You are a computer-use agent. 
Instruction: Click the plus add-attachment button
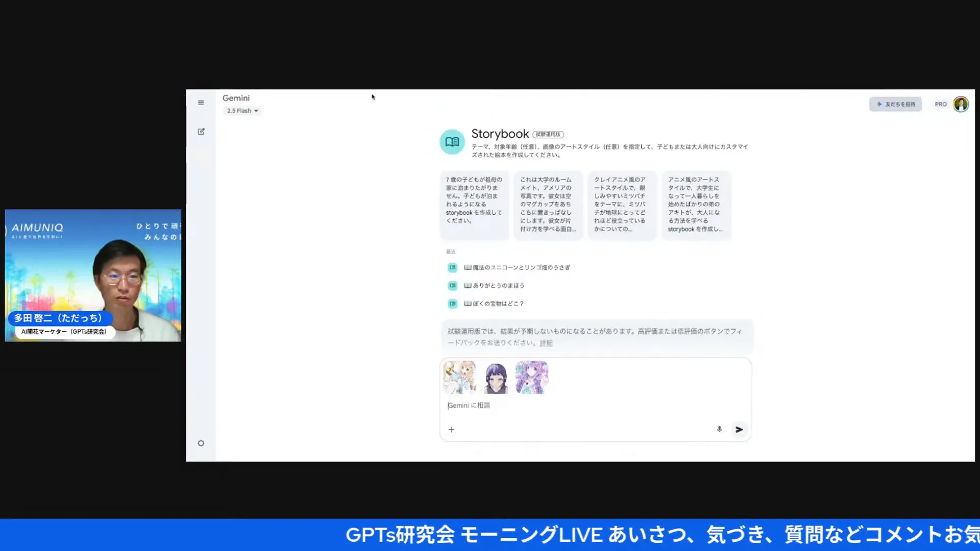coord(451,430)
